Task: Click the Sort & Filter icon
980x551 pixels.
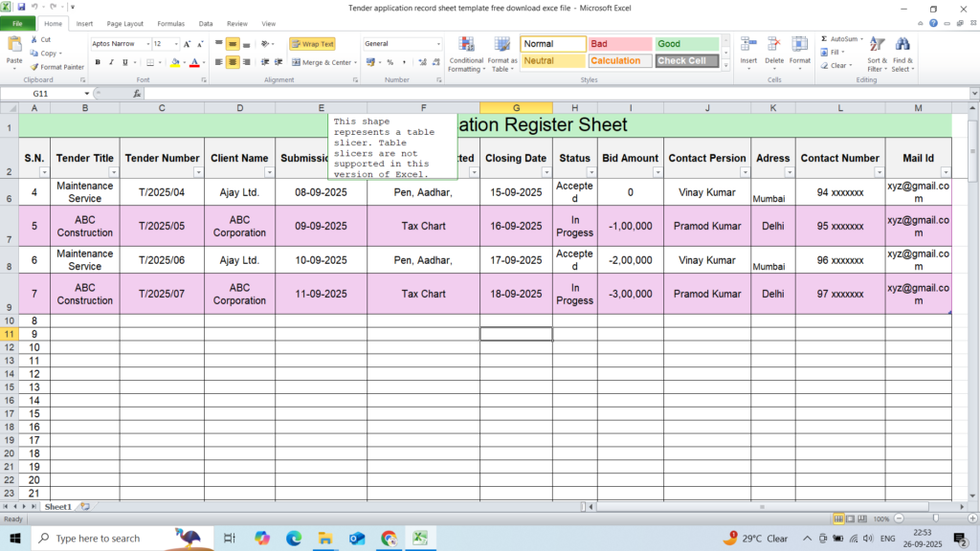Action: (x=877, y=47)
